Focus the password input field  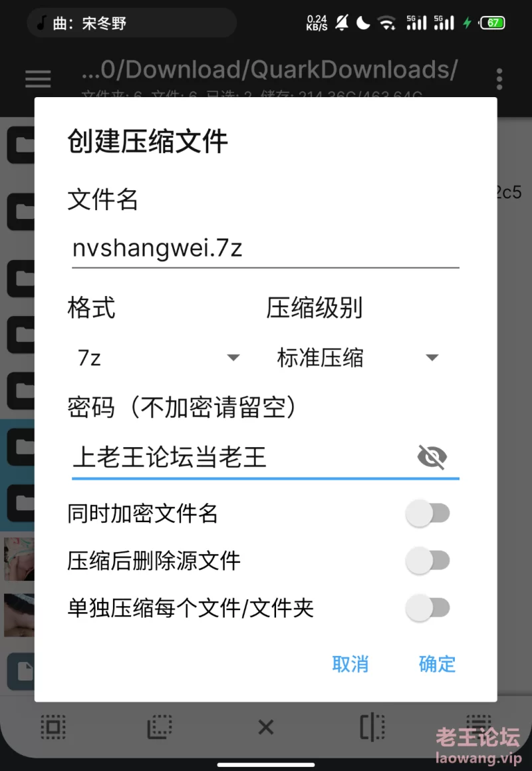[243, 457]
